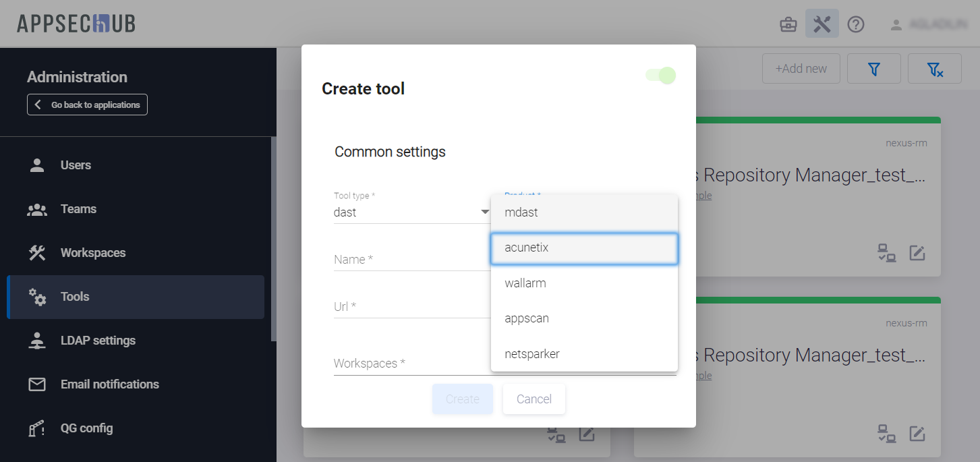
Task: Select acunetix from product list
Action: pyautogui.click(x=584, y=248)
